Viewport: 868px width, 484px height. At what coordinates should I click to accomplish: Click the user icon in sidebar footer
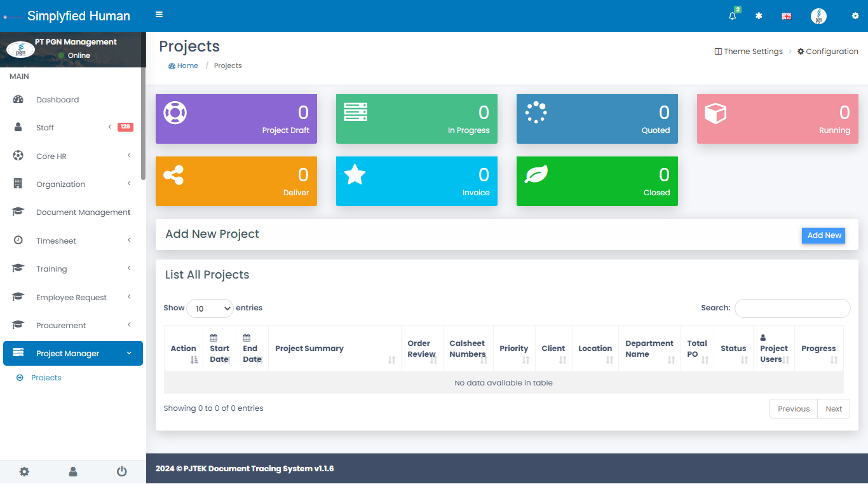[x=73, y=471]
